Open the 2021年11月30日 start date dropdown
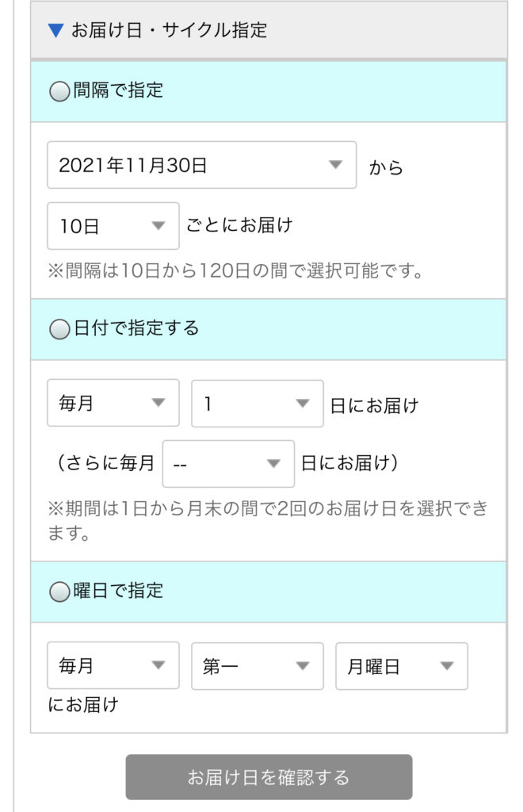Image resolution: width=523 pixels, height=812 pixels. pos(201,165)
